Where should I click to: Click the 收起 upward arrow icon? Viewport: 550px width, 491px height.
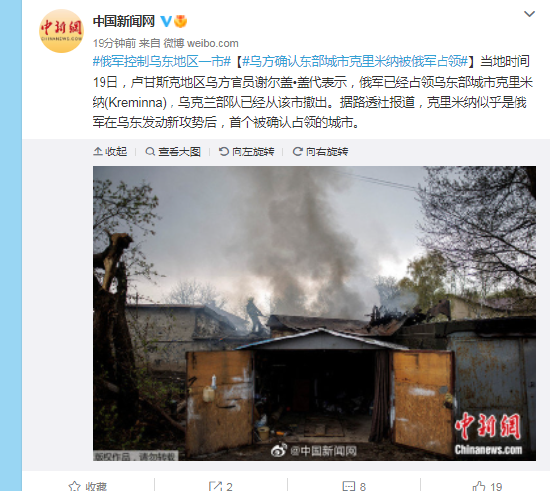(98, 152)
